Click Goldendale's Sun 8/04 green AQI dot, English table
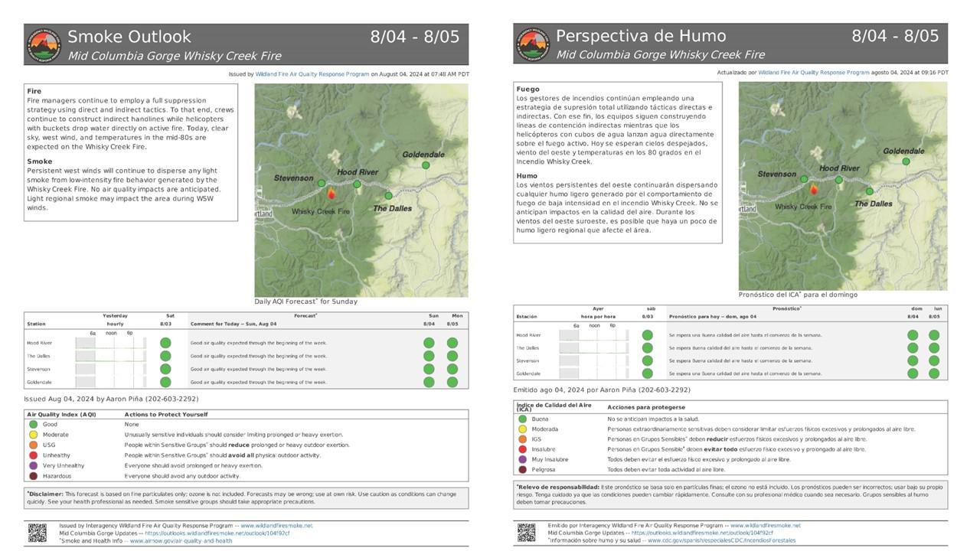 tap(429, 382)
